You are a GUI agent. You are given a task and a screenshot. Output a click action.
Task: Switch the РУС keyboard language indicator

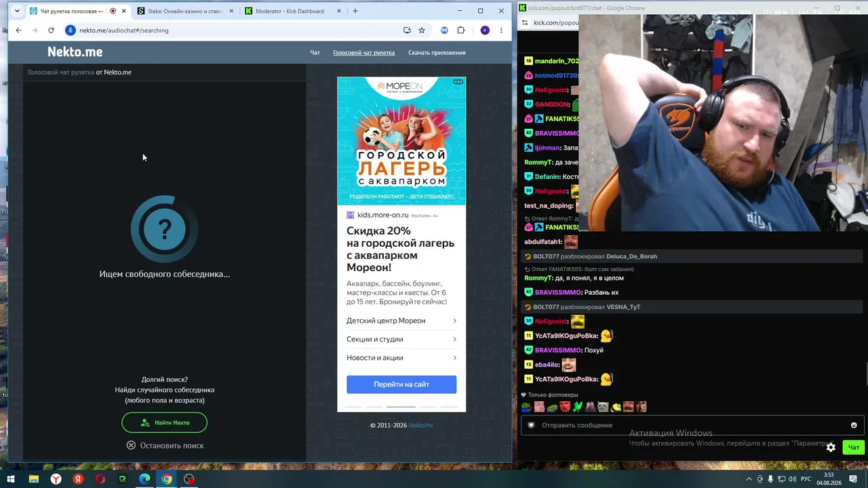pos(806,479)
